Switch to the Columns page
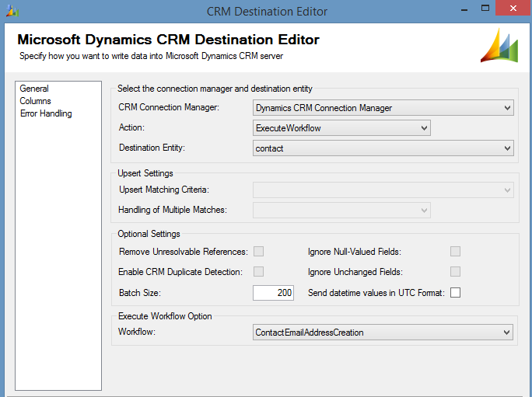532x397 pixels. tap(36, 101)
